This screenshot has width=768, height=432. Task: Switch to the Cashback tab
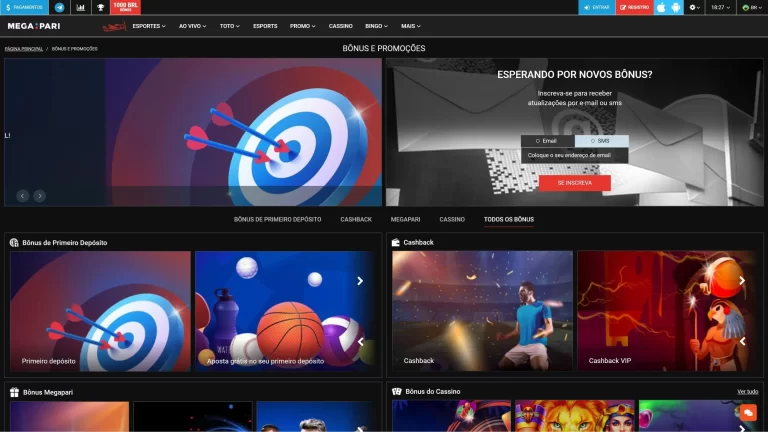click(x=356, y=219)
